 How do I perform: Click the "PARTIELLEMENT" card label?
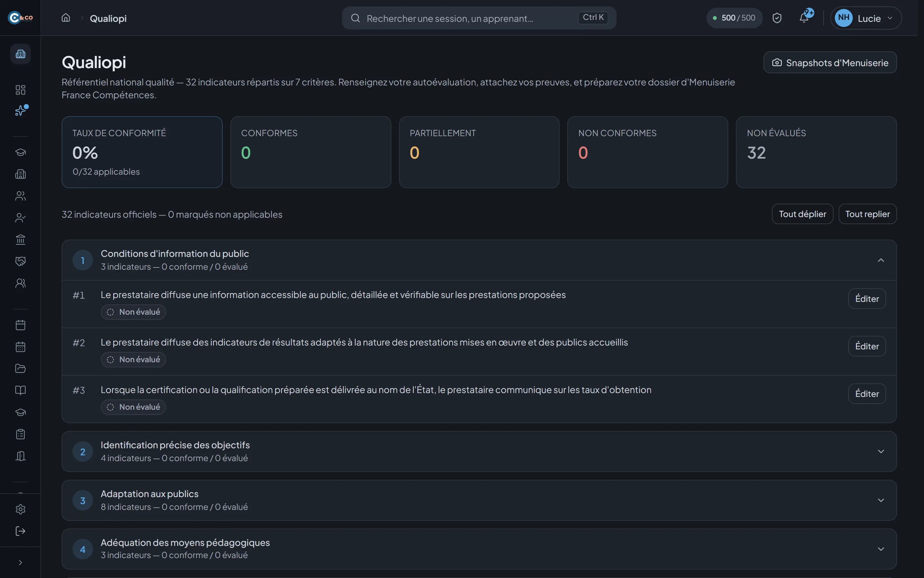[x=442, y=133]
